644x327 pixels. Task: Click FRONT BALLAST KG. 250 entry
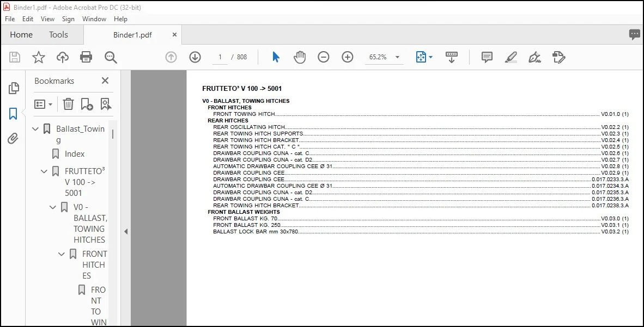(x=421, y=225)
